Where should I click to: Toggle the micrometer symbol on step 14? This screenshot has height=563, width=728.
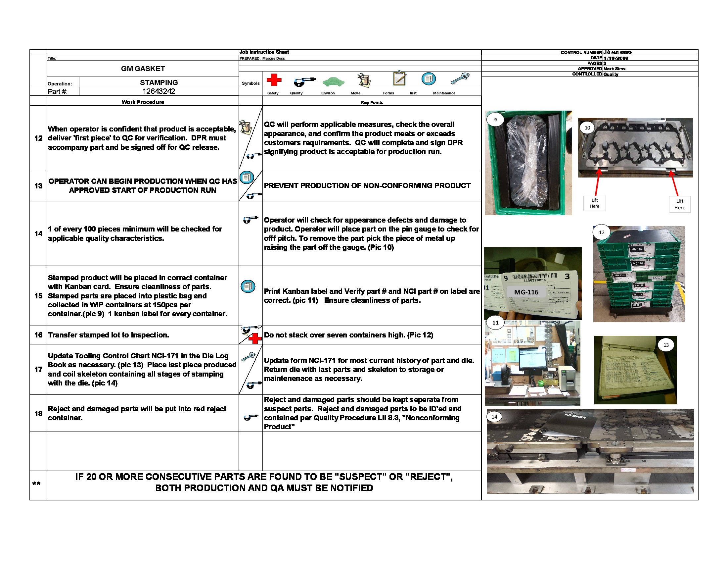click(249, 220)
